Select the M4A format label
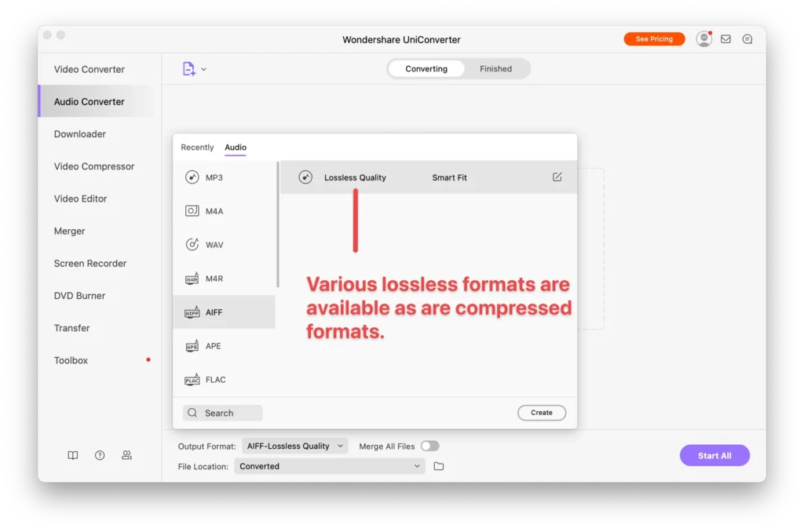The image size is (804, 532). pos(214,211)
